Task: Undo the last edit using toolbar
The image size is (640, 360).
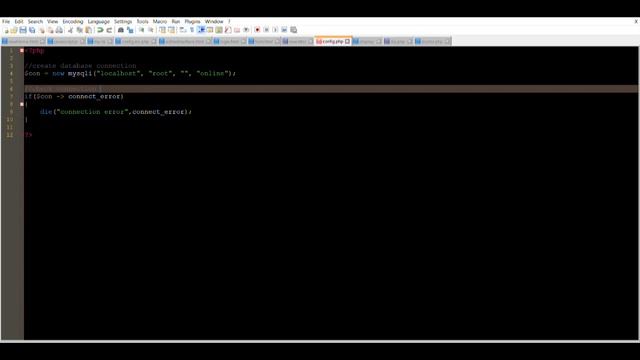Action: (100, 30)
